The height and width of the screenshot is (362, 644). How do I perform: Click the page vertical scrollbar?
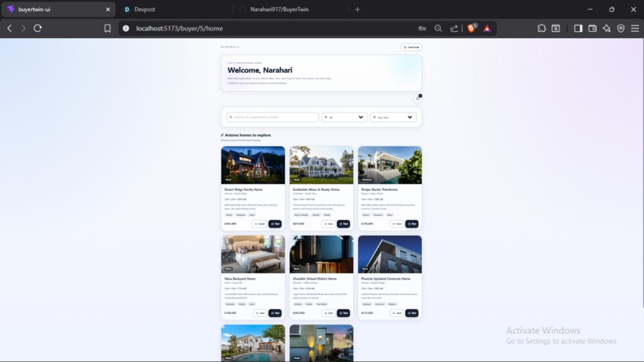click(x=642, y=173)
